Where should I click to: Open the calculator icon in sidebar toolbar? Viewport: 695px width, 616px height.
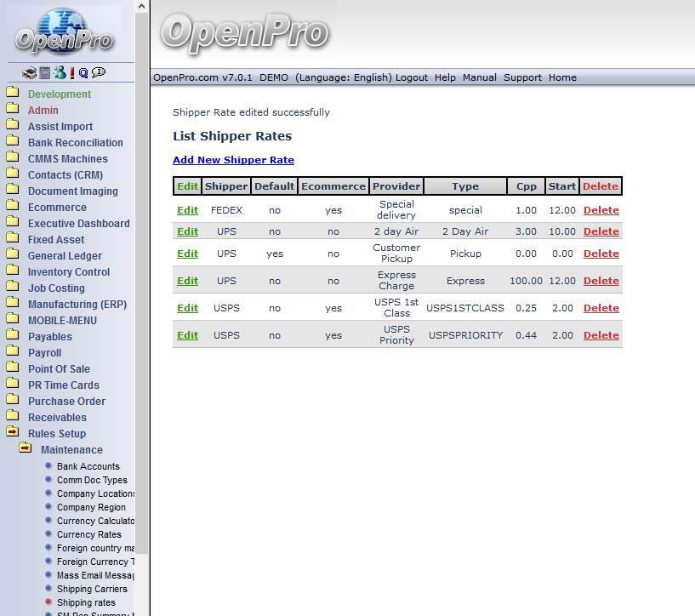coord(44,73)
